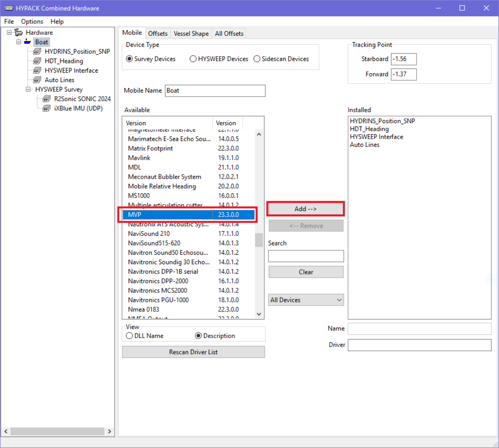Open the Options menu
This screenshot has height=448, width=499.
pyautogui.click(x=32, y=21)
